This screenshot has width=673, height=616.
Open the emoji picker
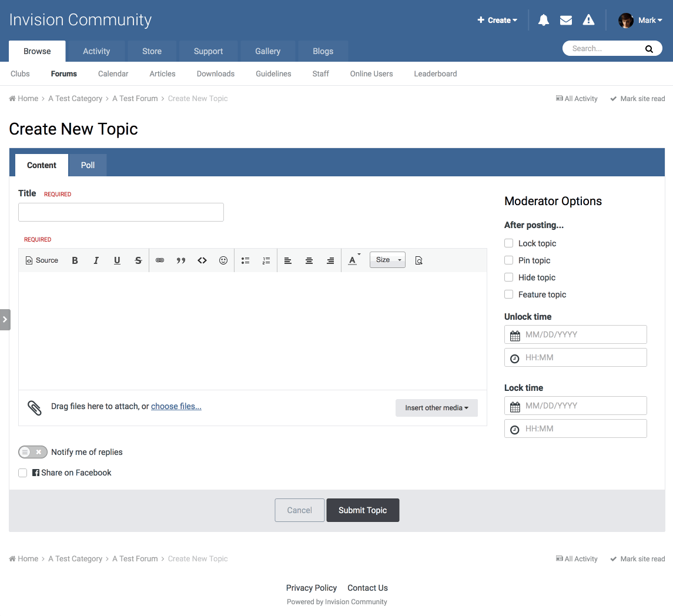tap(223, 260)
